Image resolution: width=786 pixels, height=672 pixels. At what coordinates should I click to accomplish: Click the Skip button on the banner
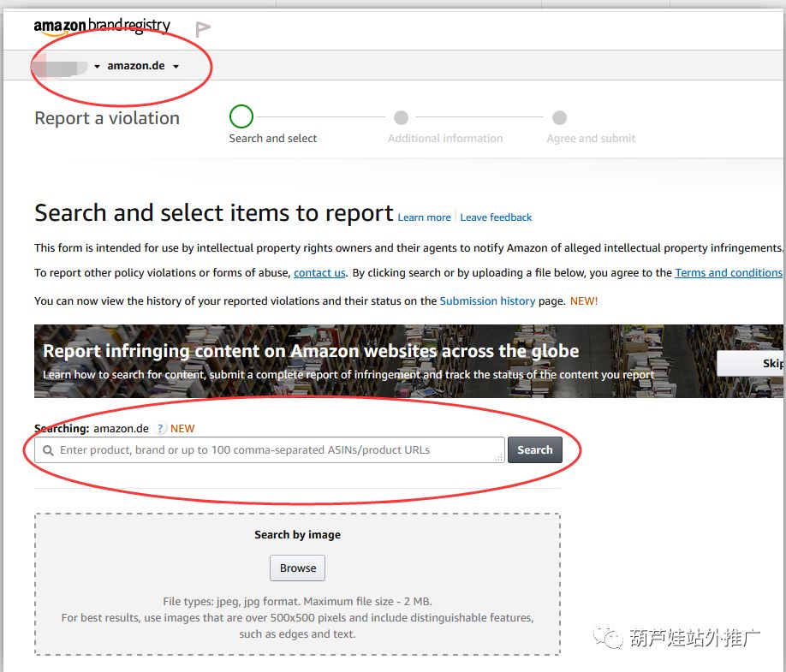point(750,363)
